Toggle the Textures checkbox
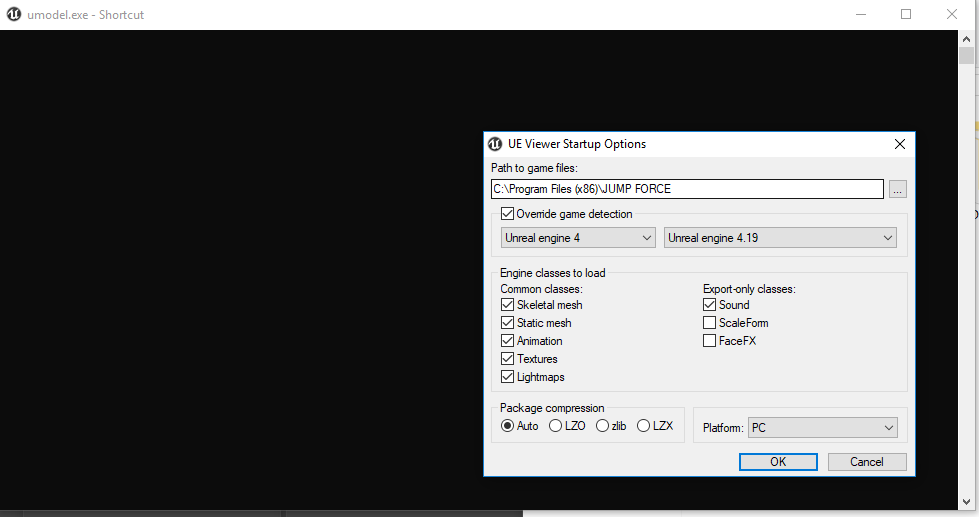 click(x=507, y=359)
